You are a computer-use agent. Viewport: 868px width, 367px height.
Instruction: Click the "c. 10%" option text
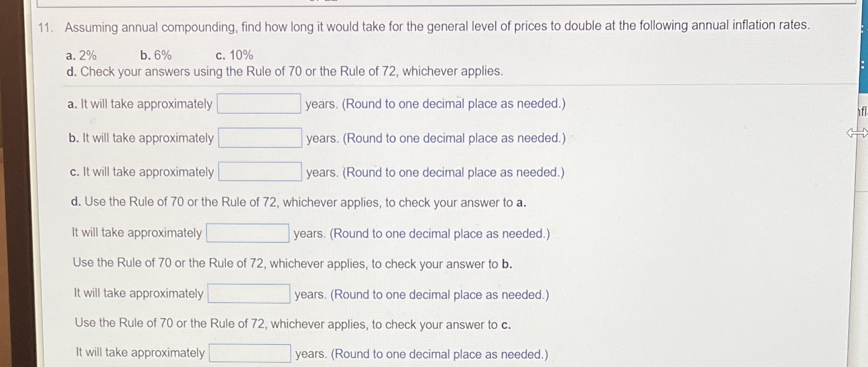234,54
